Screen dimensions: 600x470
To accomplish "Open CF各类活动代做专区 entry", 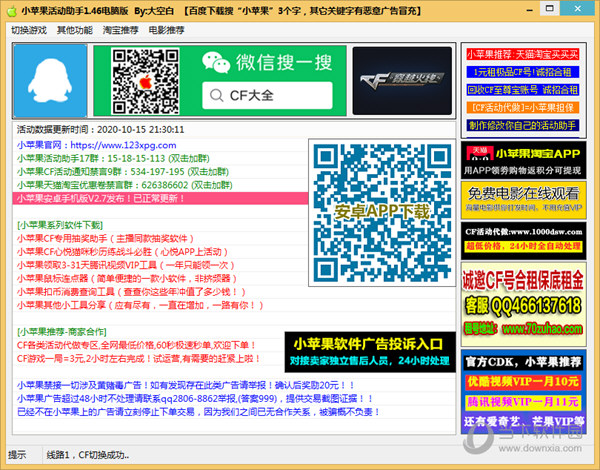I will pos(137,345).
